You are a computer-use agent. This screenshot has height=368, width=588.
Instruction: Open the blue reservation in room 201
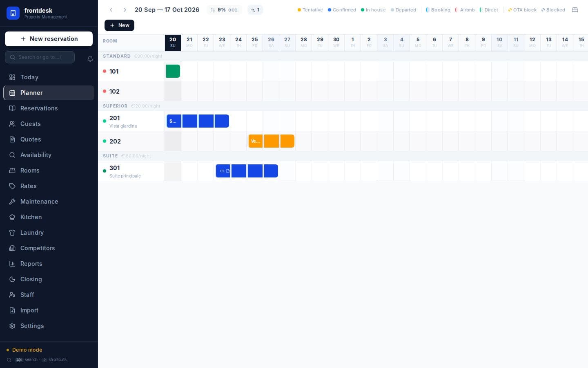pyautogui.click(x=198, y=121)
